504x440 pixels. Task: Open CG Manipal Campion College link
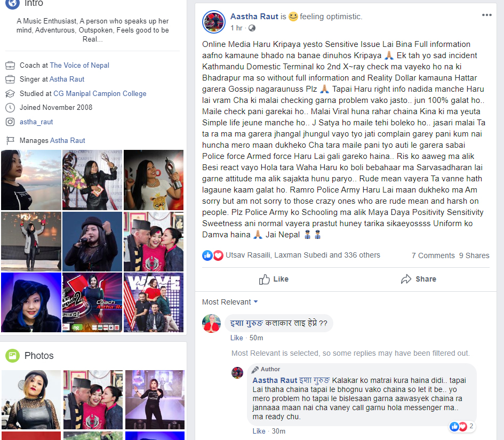click(100, 93)
